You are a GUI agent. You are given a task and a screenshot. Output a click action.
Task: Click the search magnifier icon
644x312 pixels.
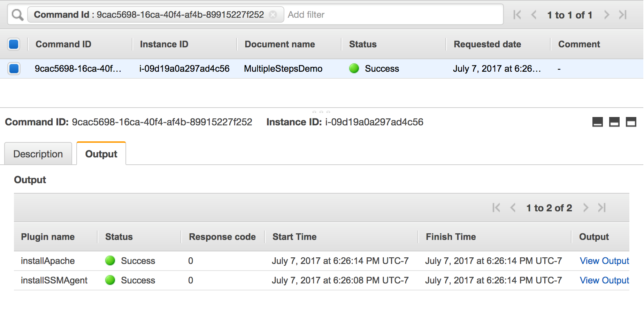click(x=17, y=15)
